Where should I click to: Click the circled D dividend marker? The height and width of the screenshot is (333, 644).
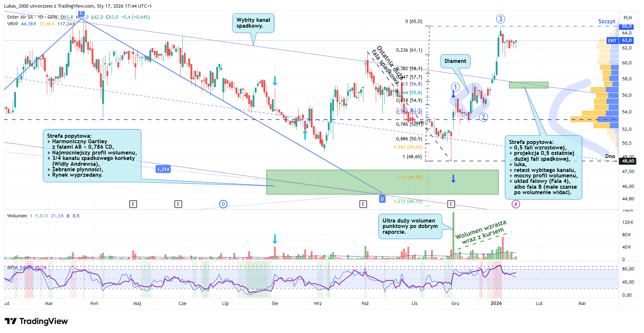pyautogui.click(x=223, y=204)
